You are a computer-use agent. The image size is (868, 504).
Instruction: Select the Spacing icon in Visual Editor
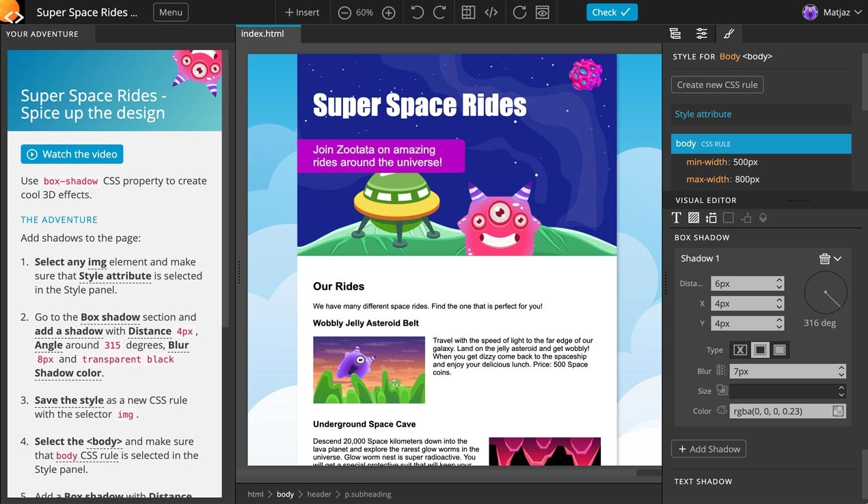coord(711,217)
